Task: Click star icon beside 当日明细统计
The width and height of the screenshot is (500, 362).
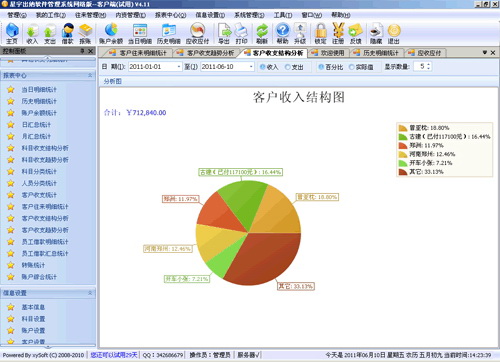Action: (11, 89)
